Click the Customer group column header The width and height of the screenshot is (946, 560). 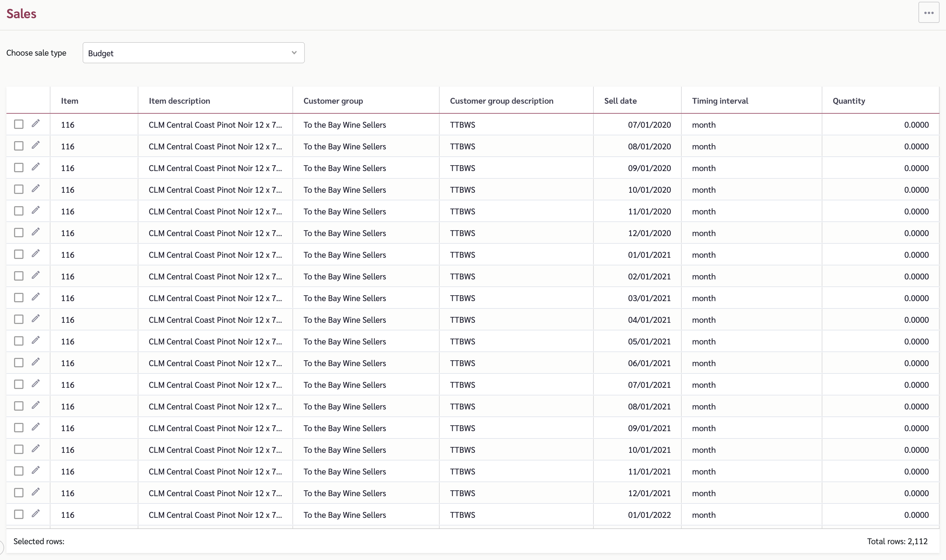coord(333,101)
